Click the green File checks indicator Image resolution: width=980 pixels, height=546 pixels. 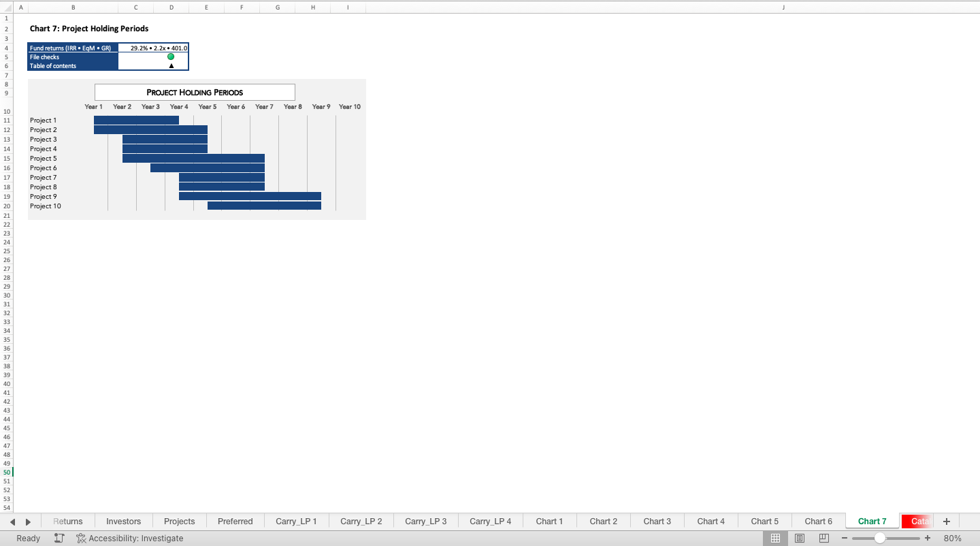coord(171,57)
